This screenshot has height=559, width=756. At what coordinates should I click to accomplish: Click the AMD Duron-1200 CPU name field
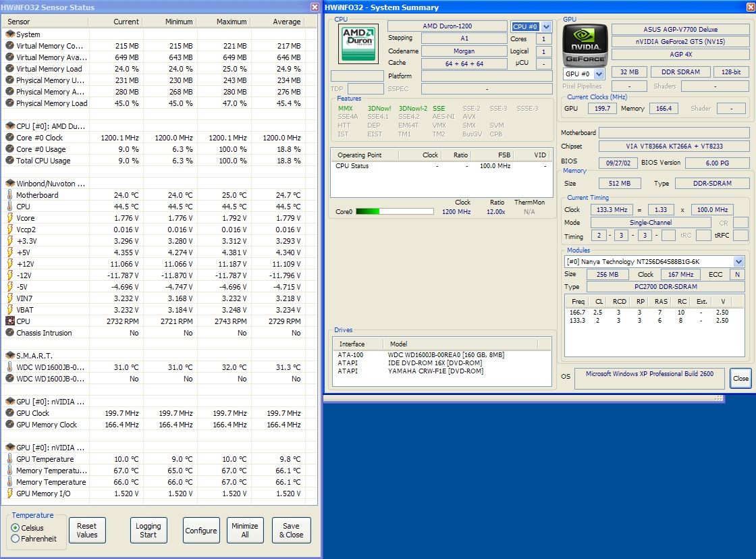(448, 26)
